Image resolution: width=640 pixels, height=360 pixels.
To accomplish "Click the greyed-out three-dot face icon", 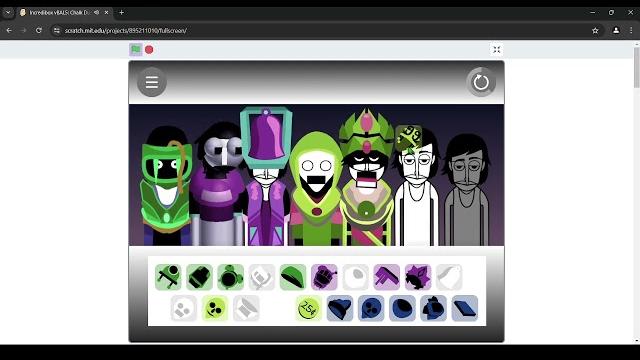I will point(184,308).
